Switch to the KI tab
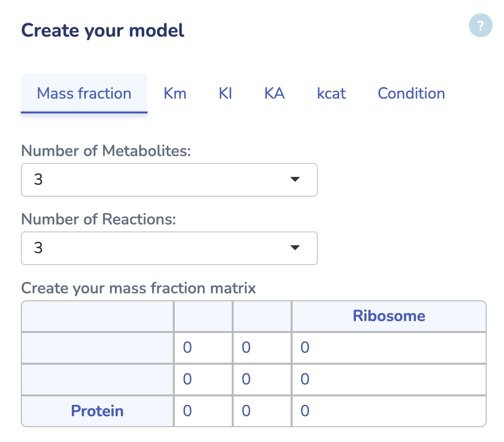 225,93
